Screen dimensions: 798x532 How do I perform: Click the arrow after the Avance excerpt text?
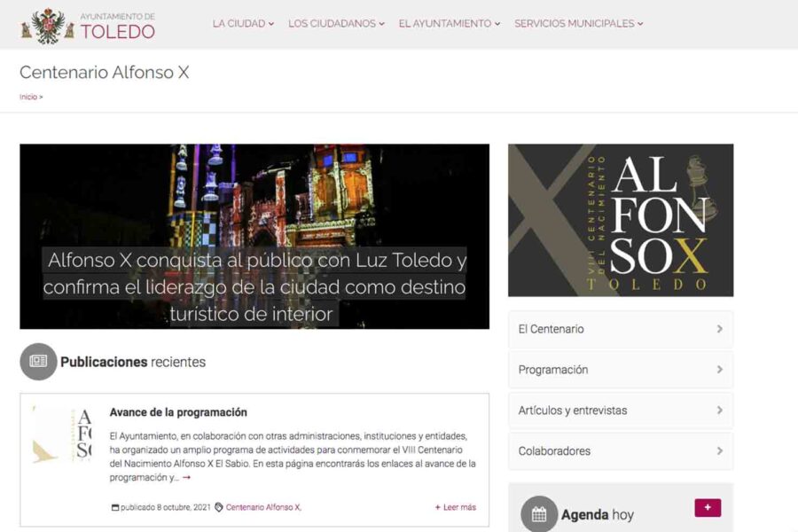(187, 478)
